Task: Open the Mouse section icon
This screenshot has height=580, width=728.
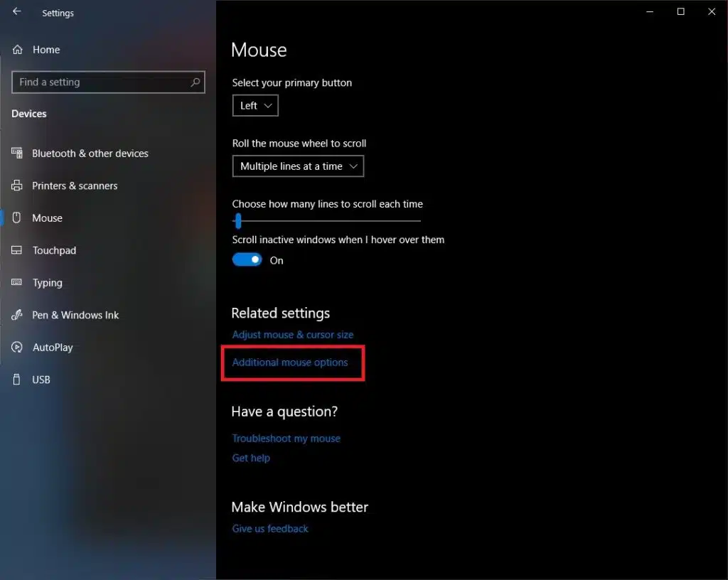Action: point(18,217)
